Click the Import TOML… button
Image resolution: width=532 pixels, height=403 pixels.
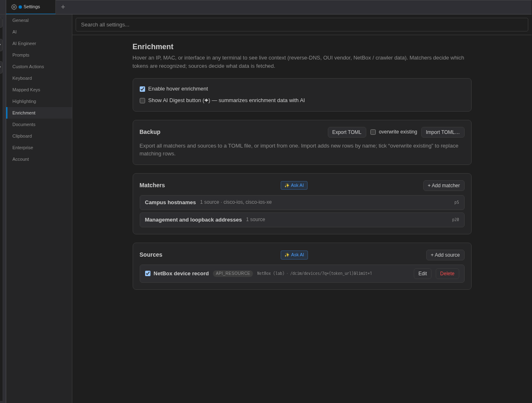[x=443, y=132]
